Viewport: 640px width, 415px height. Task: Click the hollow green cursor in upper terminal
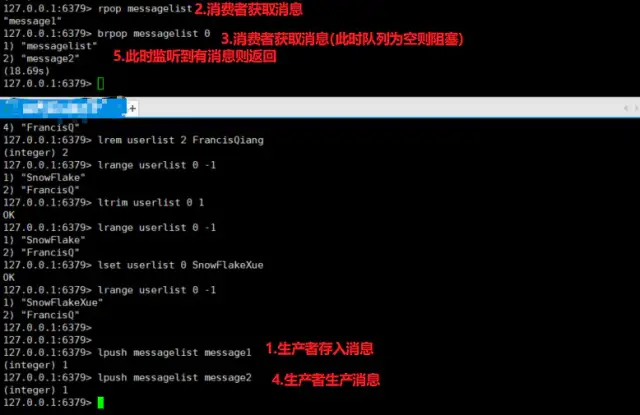101,84
